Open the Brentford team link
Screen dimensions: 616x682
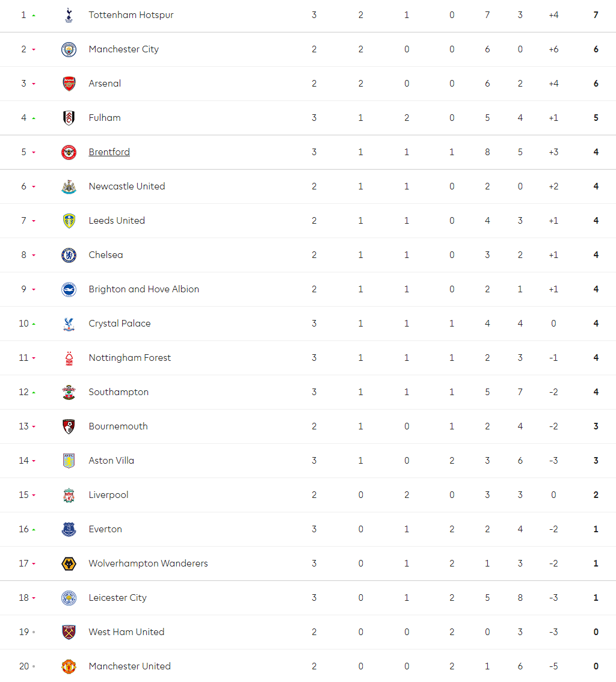tap(109, 152)
